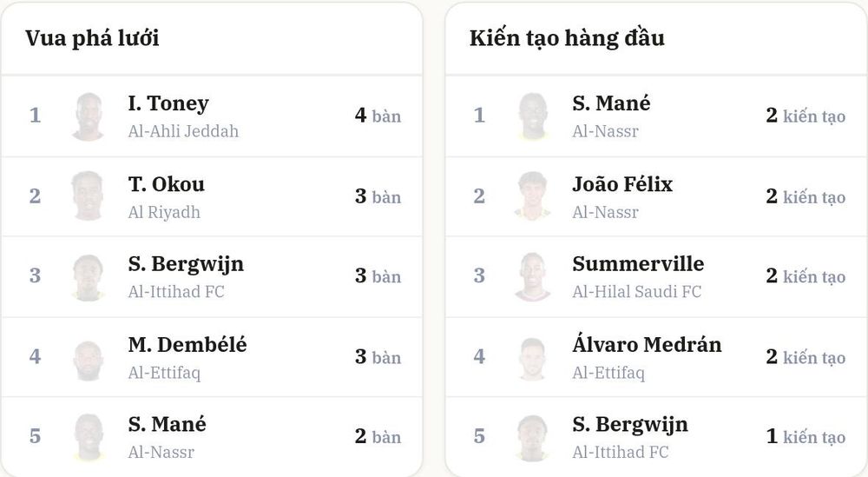The height and width of the screenshot is (477, 868).
Task: Click S. Mané's 2 kiến tạo stat
Action: [x=806, y=116]
